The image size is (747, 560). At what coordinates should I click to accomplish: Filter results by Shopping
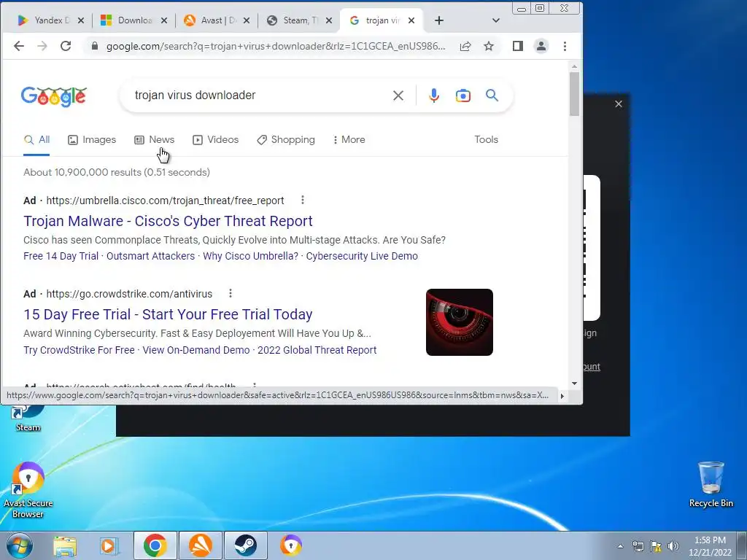(x=286, y=139)
